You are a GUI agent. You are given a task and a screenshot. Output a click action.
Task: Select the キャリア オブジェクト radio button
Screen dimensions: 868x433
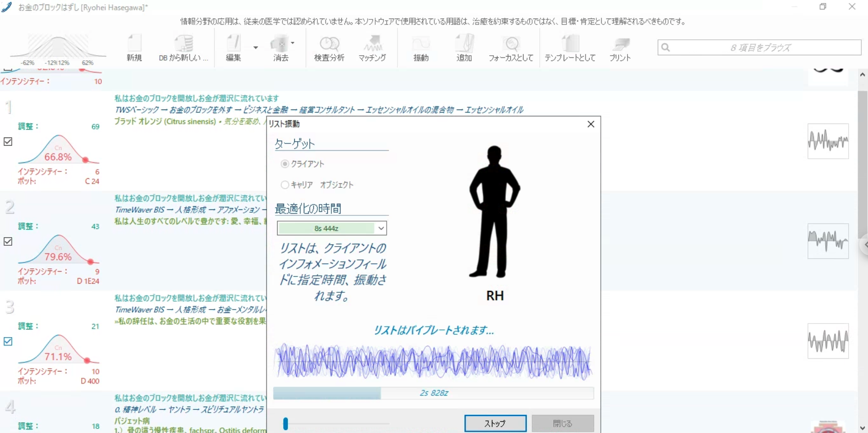tap(285, 185)
